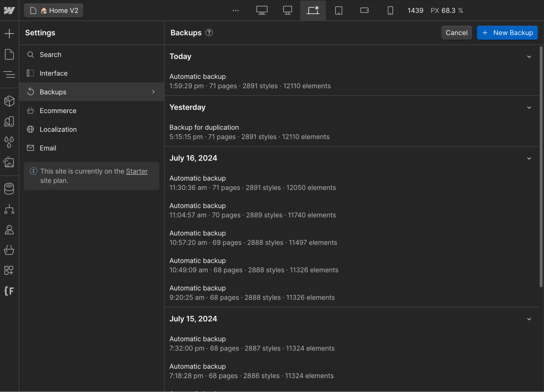Open the Pages panel

[9, 54]
